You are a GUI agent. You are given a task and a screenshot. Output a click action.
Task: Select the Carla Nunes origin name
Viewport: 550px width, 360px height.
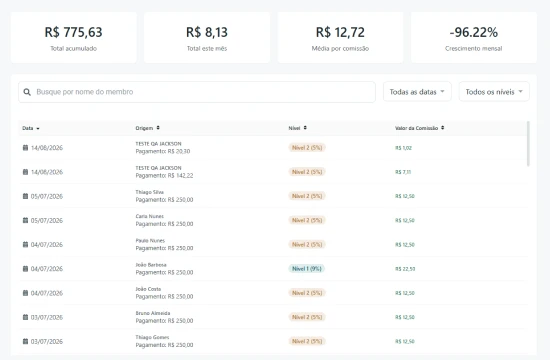click(150, 216)
